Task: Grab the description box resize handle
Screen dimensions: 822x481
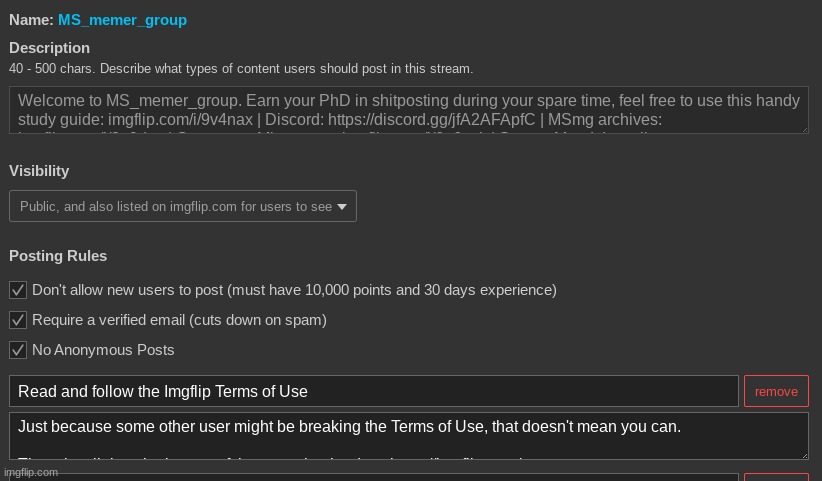Action: [x=803, y=128]
